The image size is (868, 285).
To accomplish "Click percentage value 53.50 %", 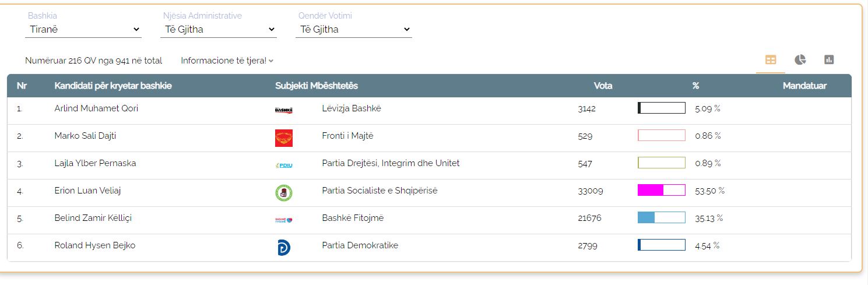I will tap(709, 191).
